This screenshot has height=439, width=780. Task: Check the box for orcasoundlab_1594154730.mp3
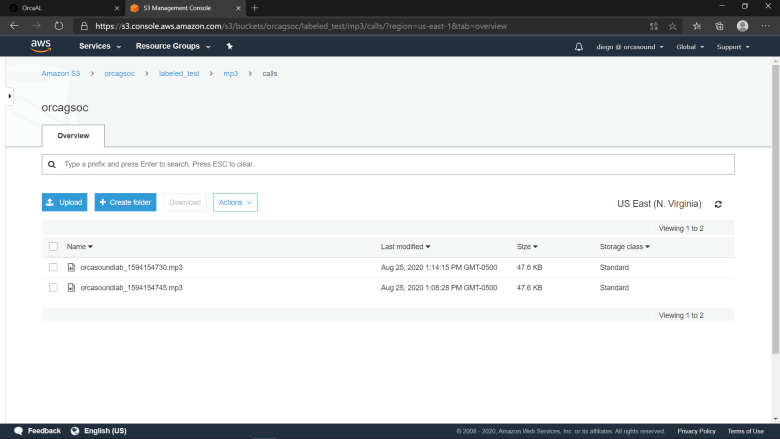click(x=53, y=267)
